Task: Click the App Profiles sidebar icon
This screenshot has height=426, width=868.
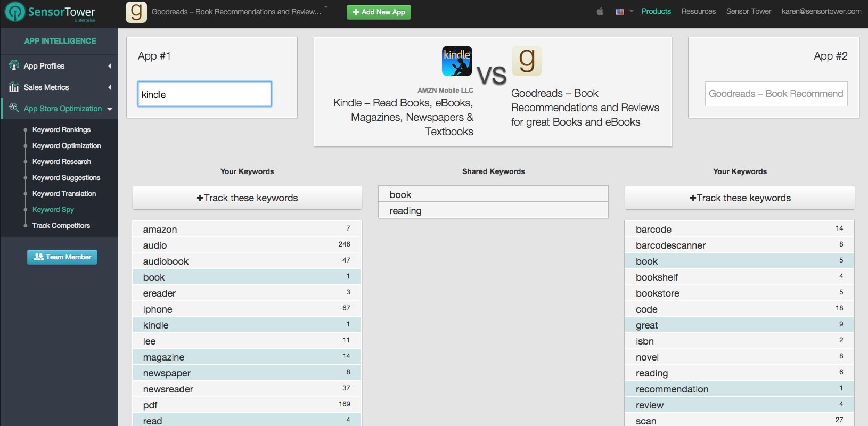Action: click(14, 66)
